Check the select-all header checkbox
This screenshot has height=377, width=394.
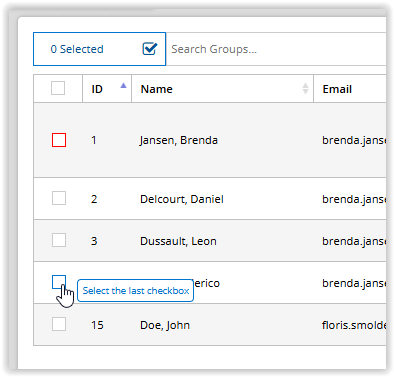(x=58, y=88)
